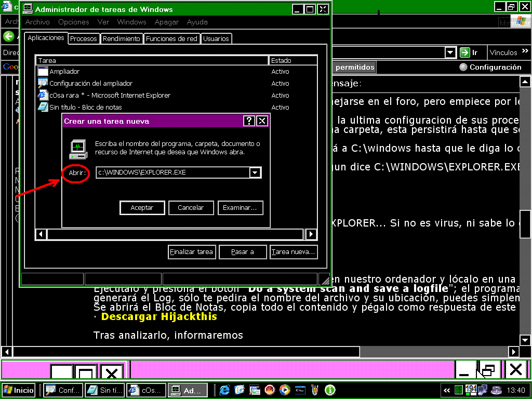
Task: Launch Windows Media Player quick launch icon
Action: 285,390
